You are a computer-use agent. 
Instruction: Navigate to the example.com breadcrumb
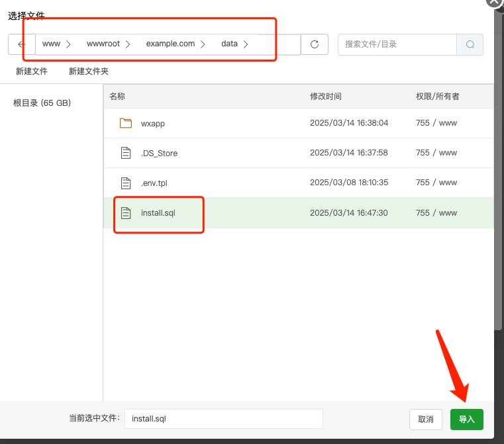(x=170, y=44)
